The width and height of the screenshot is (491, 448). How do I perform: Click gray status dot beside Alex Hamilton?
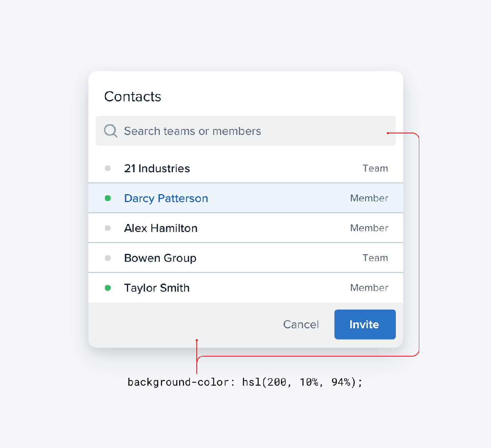click(108, 228)
